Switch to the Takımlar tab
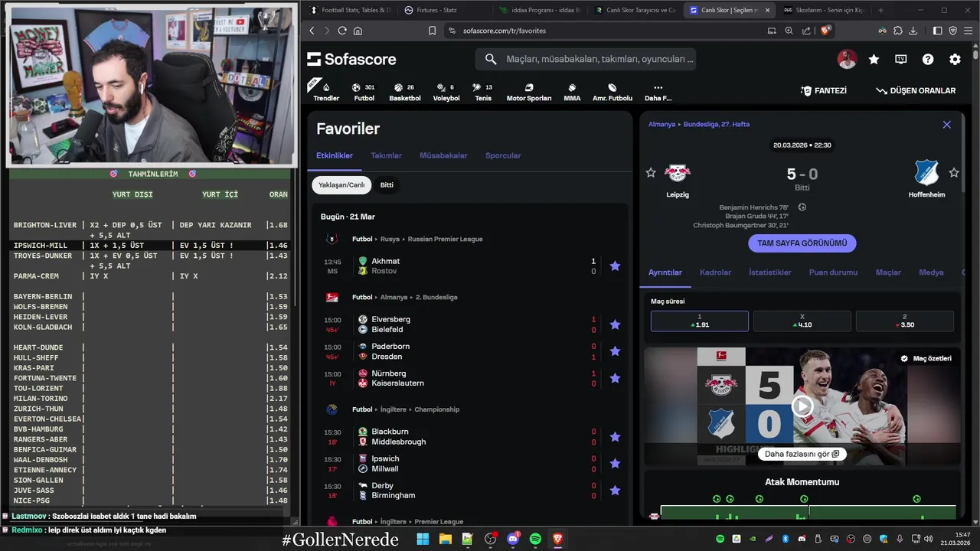 pos(386,155)
